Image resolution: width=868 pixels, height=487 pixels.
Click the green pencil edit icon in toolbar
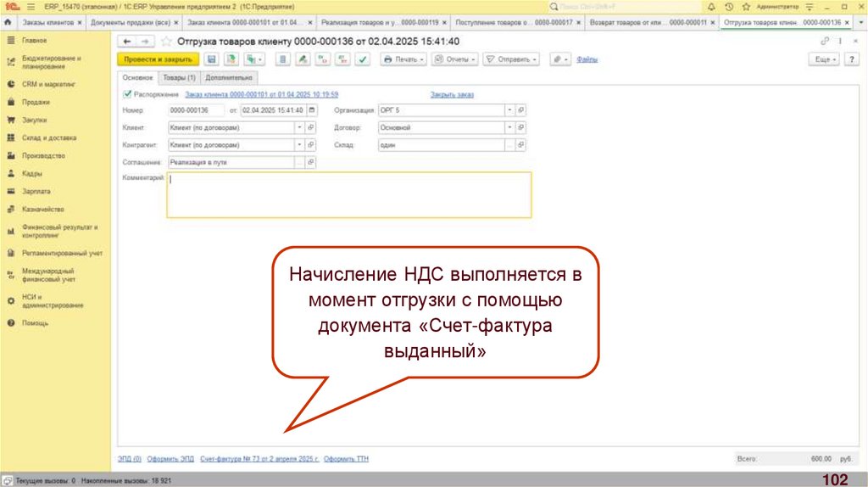pyautogui.click(x=303, y=59)
